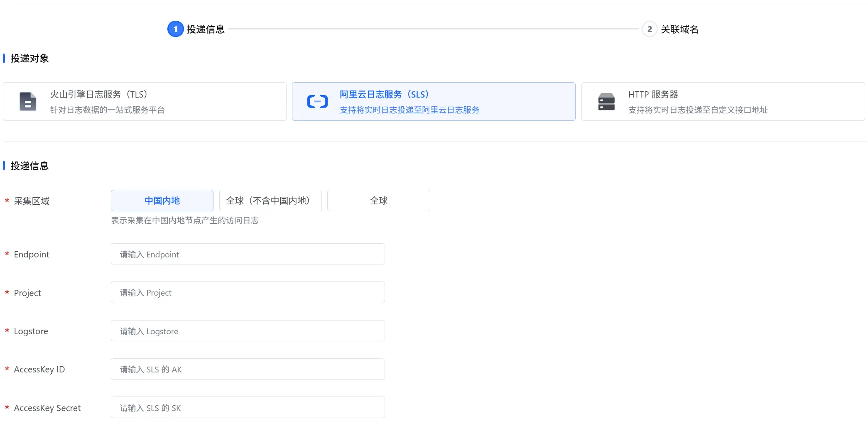868x421 pixels.
Task: Click the Logstore field label
Action: 31,331
